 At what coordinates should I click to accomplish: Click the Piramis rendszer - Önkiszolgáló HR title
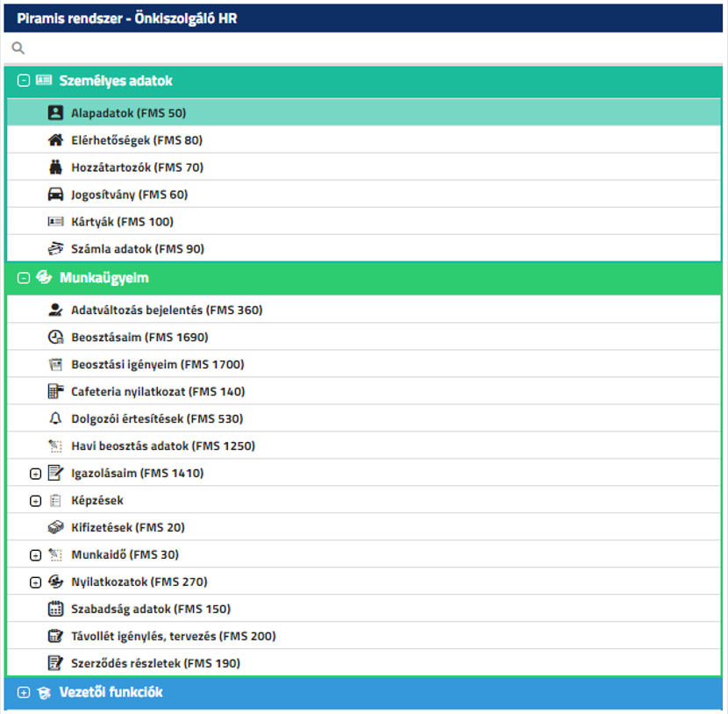pos(127,18)
